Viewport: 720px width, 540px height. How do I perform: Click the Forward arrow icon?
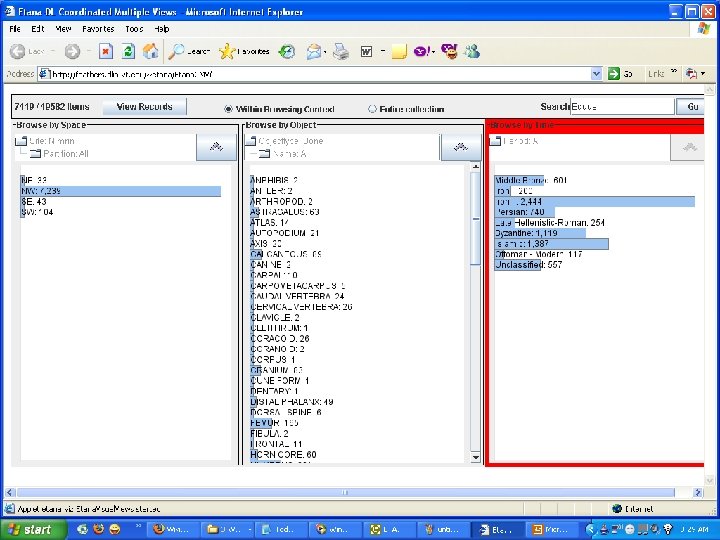coord(72,51)
